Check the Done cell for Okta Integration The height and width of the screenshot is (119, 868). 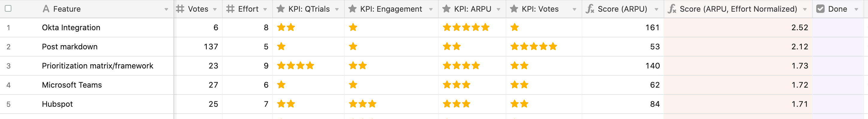tap(838, 27)
